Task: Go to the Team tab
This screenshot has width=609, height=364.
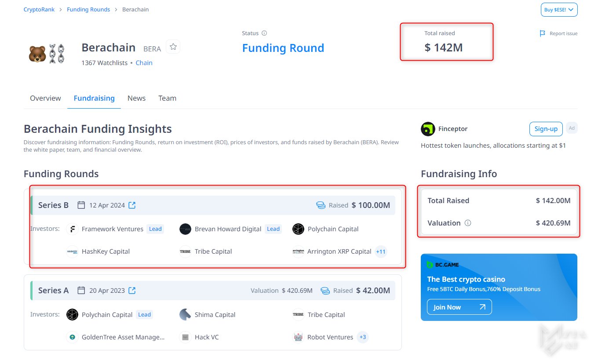Action: [x=167, y=98]
